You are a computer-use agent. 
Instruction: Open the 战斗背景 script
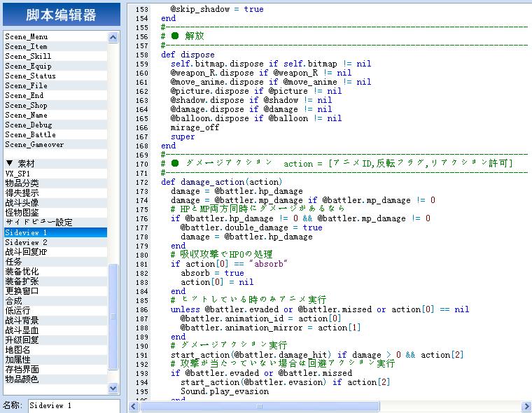[55, 321]
